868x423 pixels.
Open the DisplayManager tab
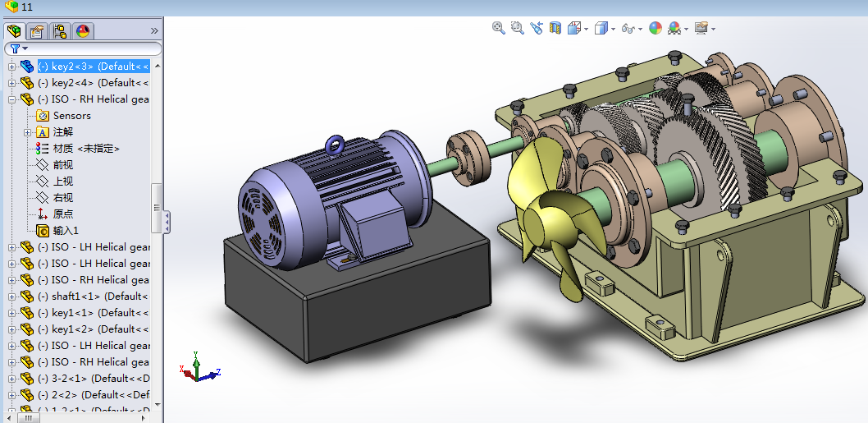click(83, 31)
